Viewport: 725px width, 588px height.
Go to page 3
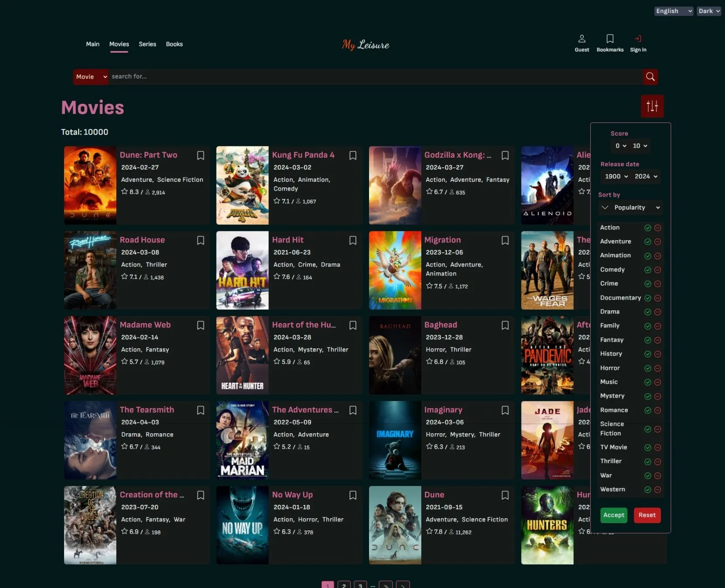pyautogui.click(x=360, y=585)
